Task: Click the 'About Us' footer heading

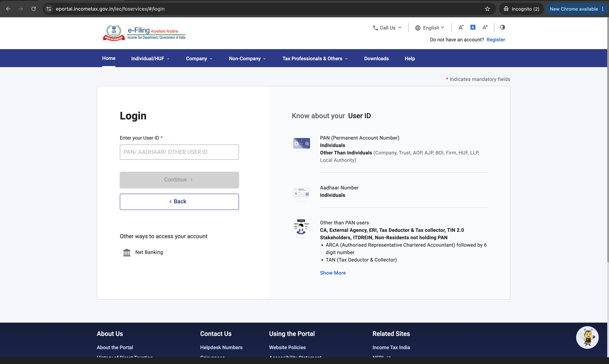Action: coord(110,334)
